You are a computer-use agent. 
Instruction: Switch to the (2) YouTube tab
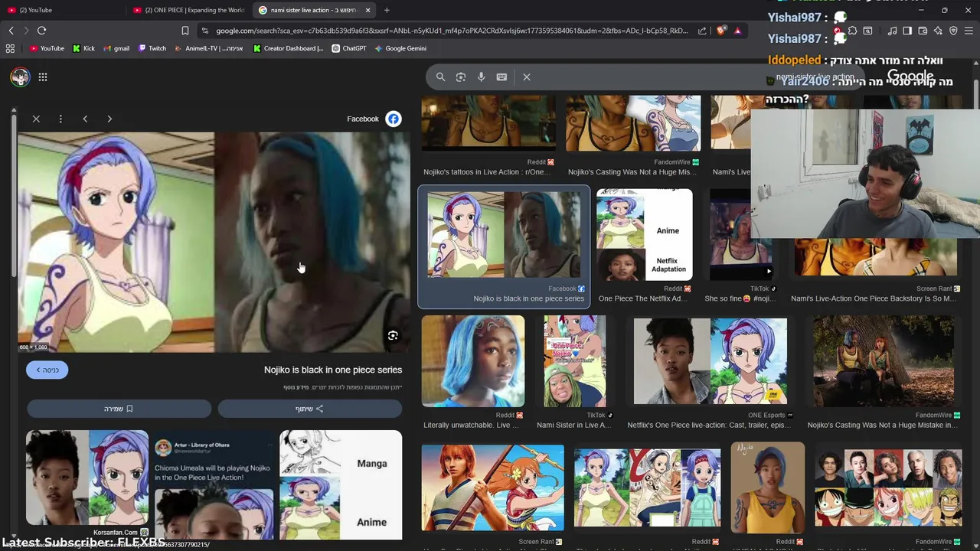click(61, 10)
